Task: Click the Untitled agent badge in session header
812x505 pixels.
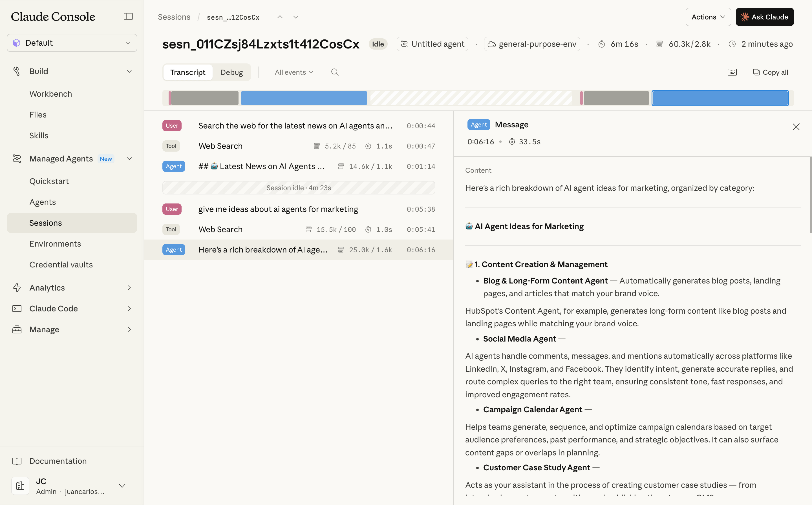Action: [432, 44]
